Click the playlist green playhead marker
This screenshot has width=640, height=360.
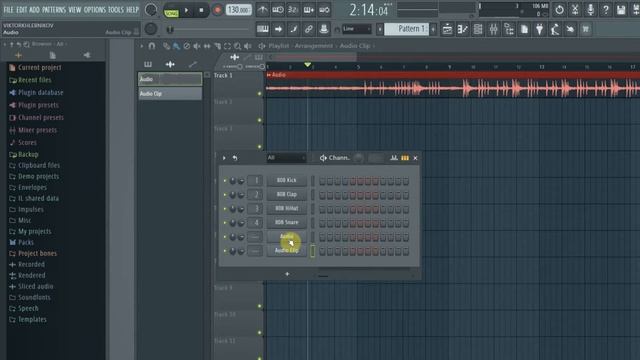click(x=307, y=65)
